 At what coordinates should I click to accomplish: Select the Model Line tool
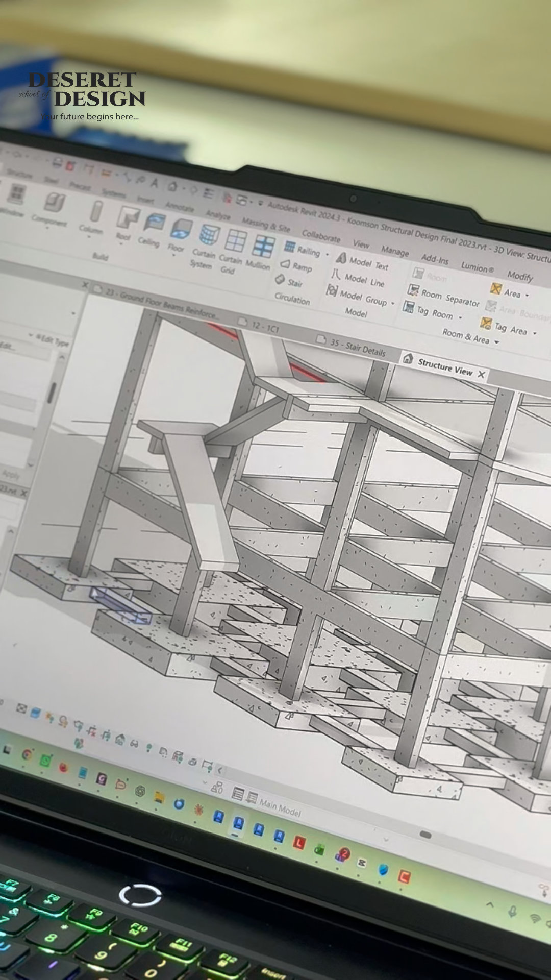(358, 279)
